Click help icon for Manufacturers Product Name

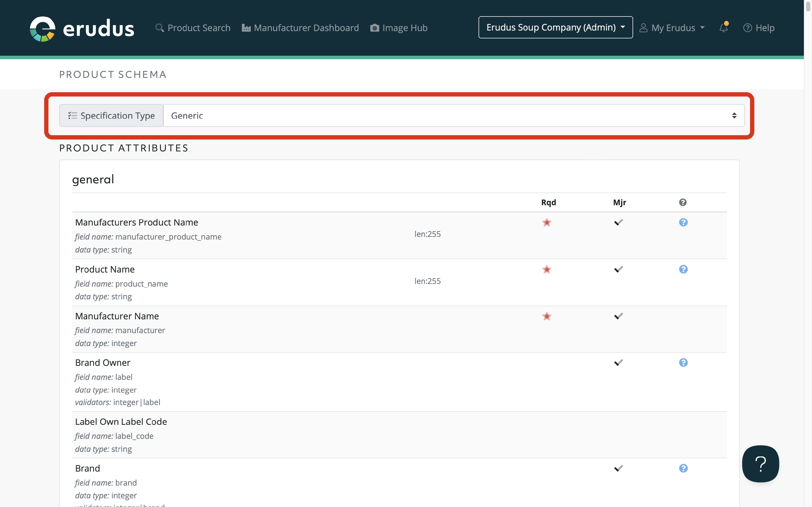point(683,222)
